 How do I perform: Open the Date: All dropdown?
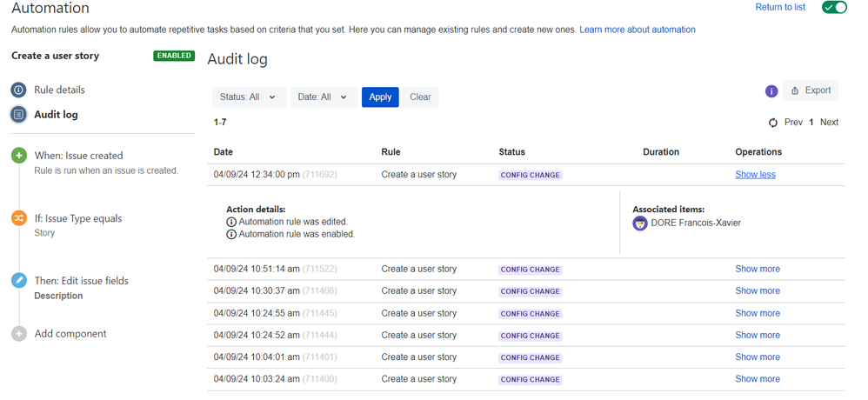324,97
